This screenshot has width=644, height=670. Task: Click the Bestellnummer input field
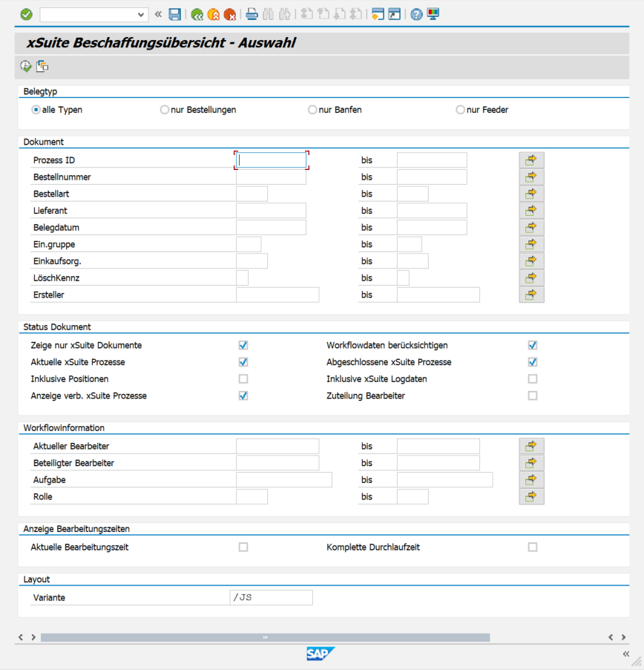pyautogui.click(x=271, y=177)
